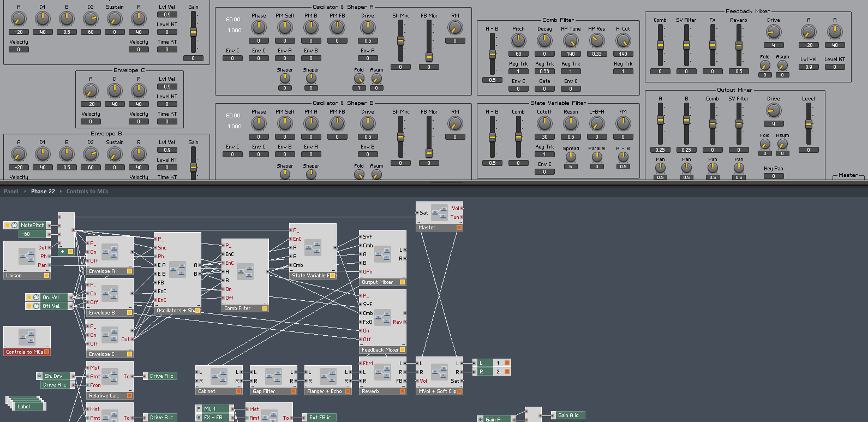Select the Relative Calc macro icon

[x=110, y=377]
